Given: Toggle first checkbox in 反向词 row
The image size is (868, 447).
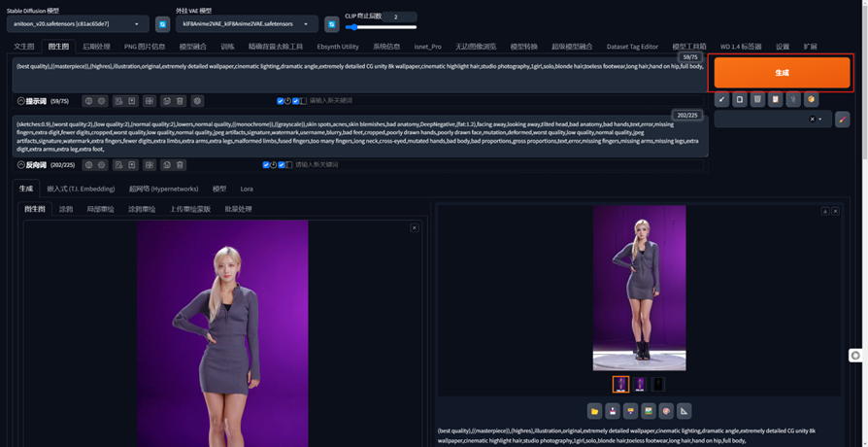Looking at the screenshot, I should 267,165.
